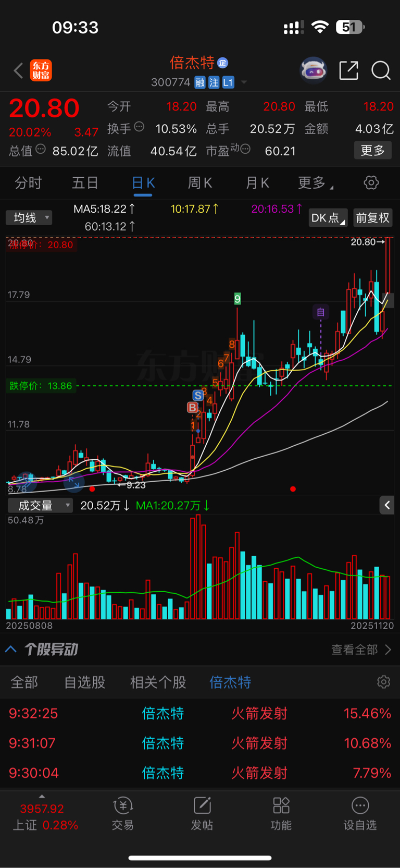Viewport: 400px width, 868px height.
Task: Tap the share export icon
Action: tap(348, 70)
